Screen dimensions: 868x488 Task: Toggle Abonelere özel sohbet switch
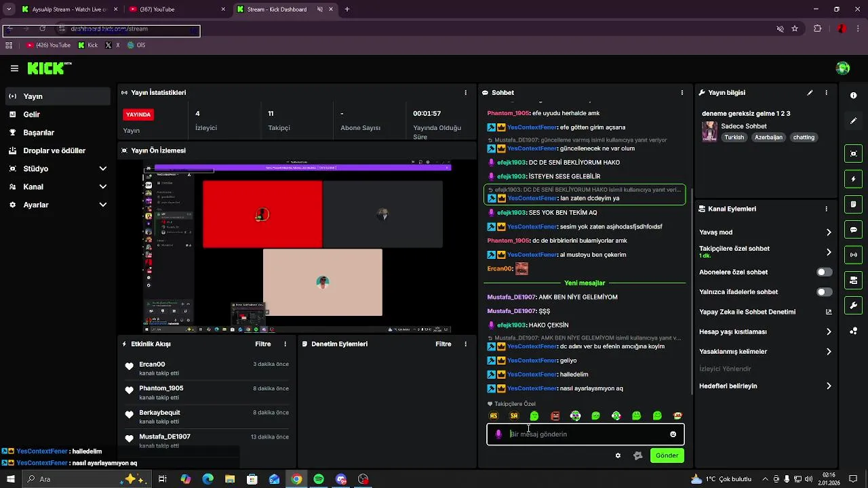(x=825, y=272)
